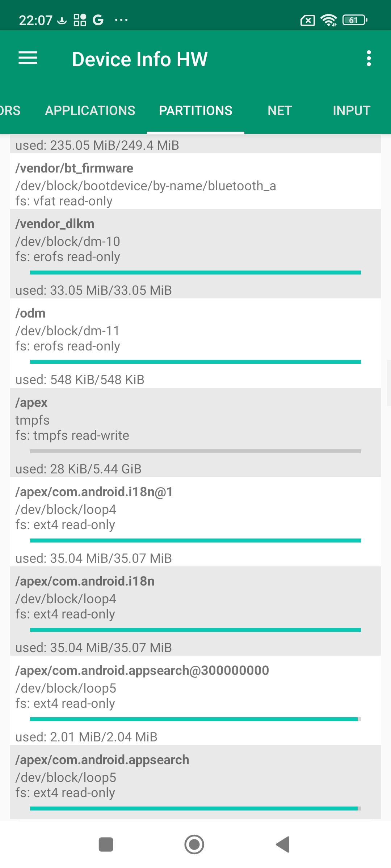Tap the /apex/com.android.appsearch loop5 entry

[x=195, y=777]
